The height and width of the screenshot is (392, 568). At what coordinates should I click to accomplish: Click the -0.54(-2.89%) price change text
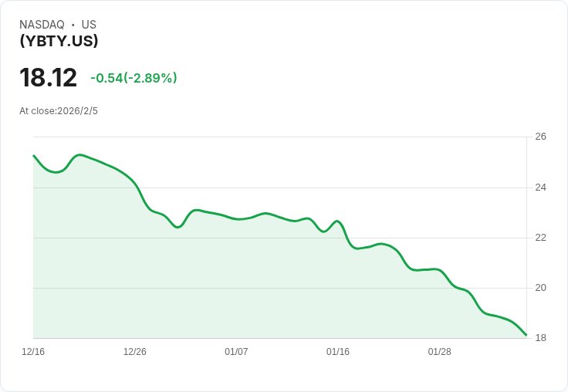[134, 77]
